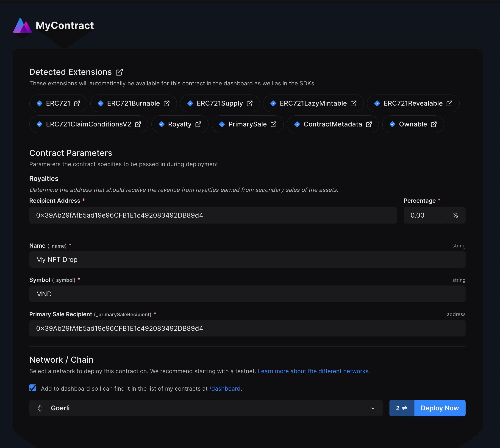The width and height of the screenshot is (500, 448).
Task: Click the transaction count button showing 2
Action: 401,408
